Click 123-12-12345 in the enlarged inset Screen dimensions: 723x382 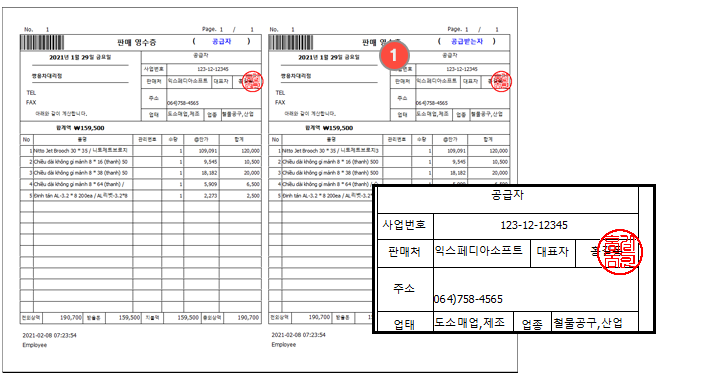[534, 226]
